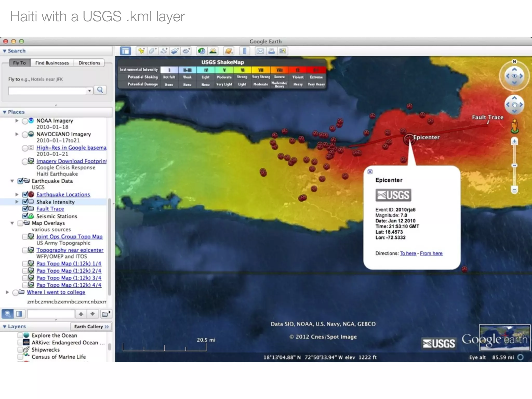The height and width of the screenshot is (399, 532).
Task: View in Google Maps toolbar icon
Action: [283, 51]
